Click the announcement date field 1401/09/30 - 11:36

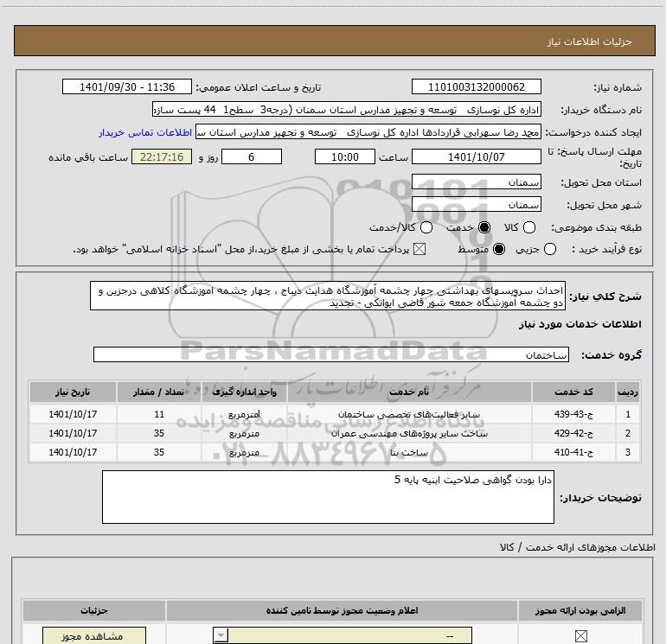click(x=127, y=86)
